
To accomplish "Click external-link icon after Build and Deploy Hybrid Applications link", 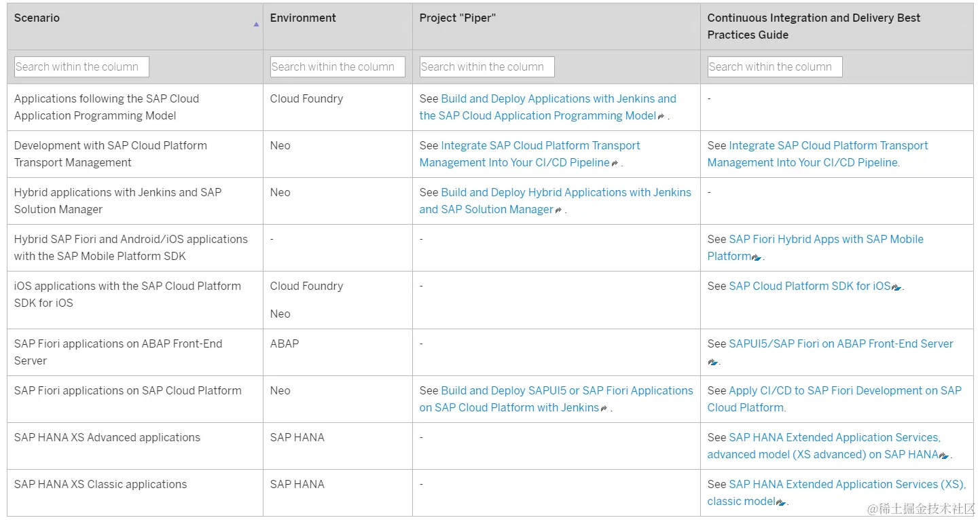I will [x=558, y=210].
